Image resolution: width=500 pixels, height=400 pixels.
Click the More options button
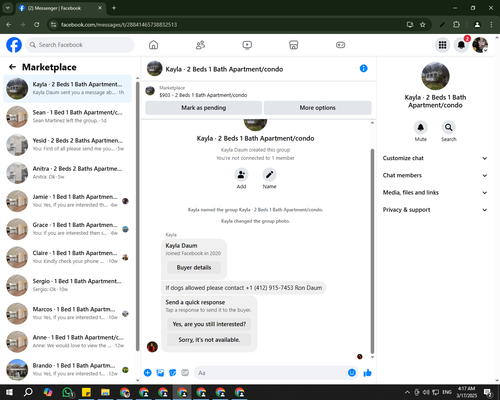(x=317, y=108)
